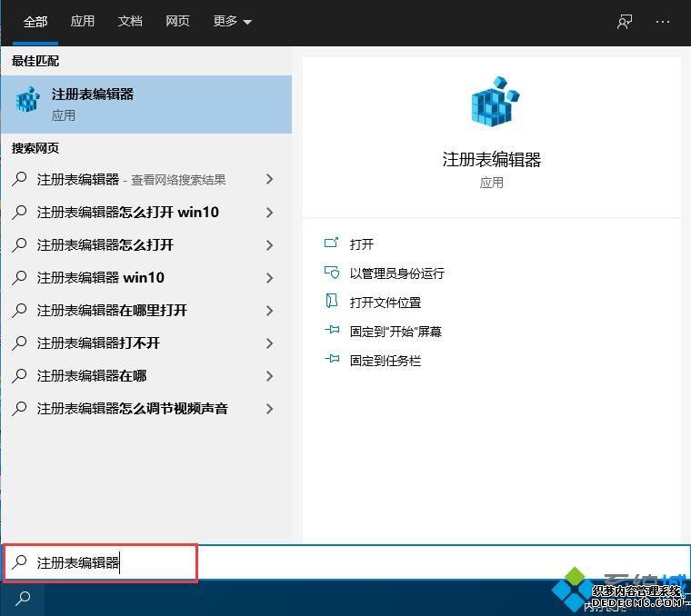Select the 注册表编辑器 best match result
Viewport: 691px width, 616px height.
145,104
